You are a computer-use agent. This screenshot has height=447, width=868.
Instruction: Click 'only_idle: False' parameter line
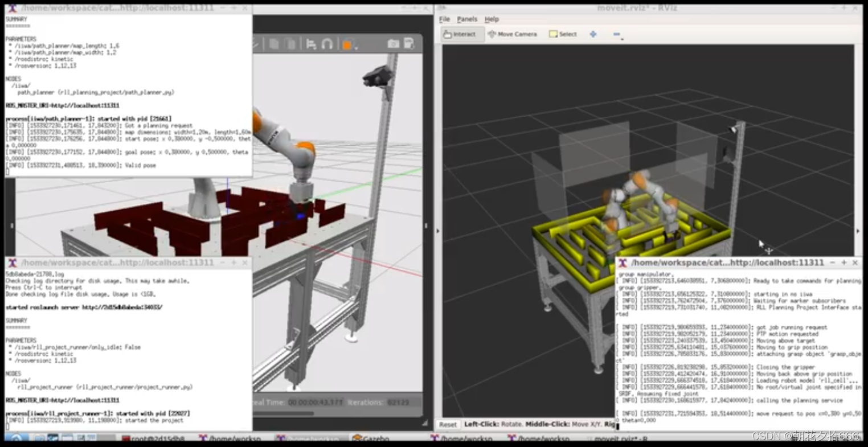tap(75, 347)
